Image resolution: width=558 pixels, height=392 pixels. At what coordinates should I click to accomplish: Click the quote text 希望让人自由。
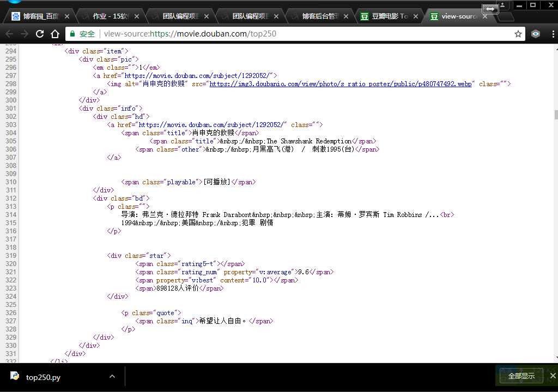pos(222,321)
